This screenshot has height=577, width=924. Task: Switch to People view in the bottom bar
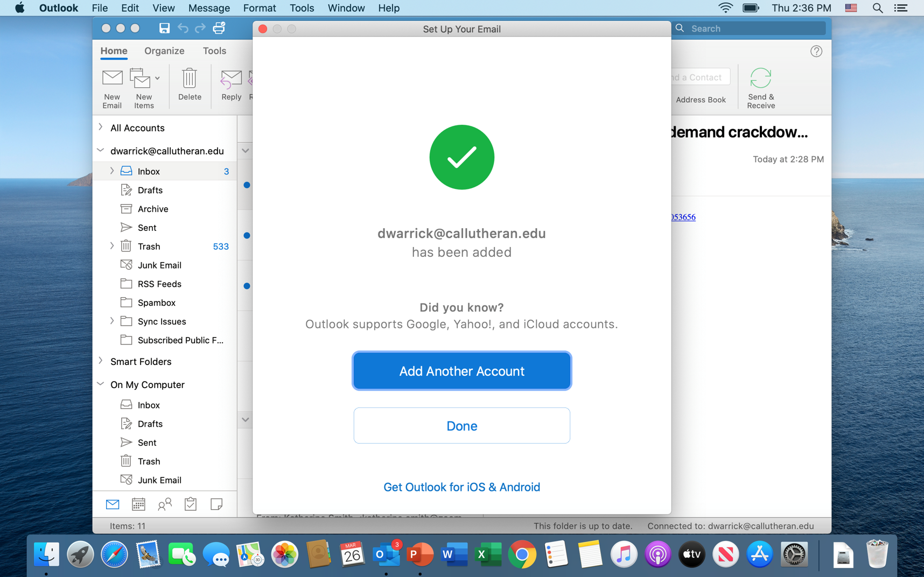pyautogui.click(x=165, y=504)
